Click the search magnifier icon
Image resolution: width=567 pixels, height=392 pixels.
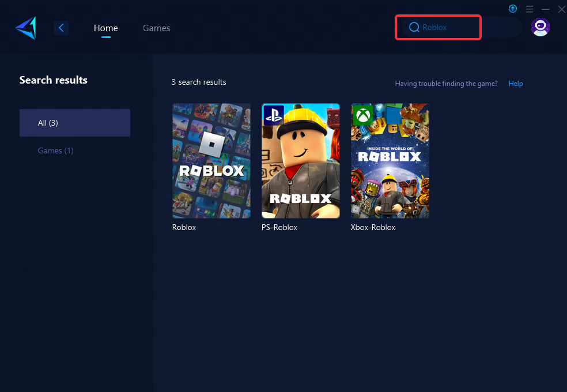pyautogui.click(x=414, y=27)
